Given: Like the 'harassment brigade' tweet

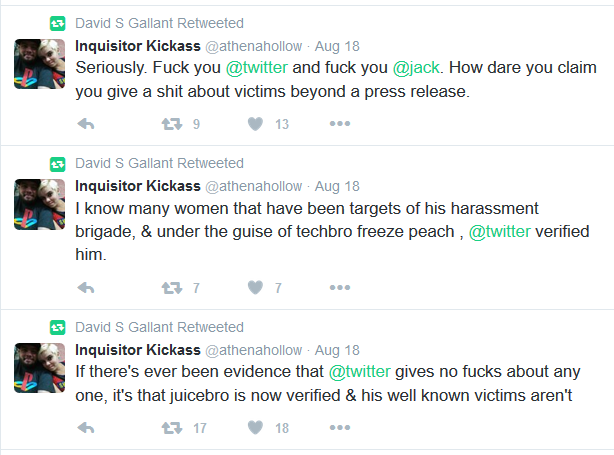Looking at the screenshot, I should click(255, 288).
